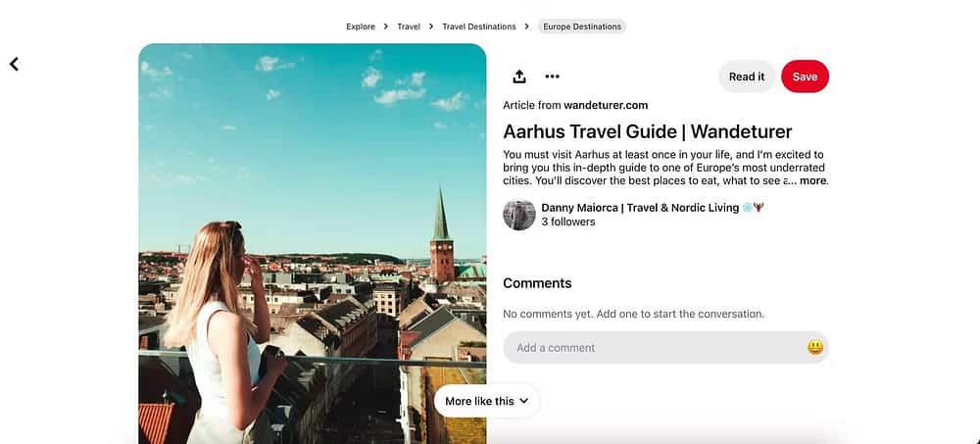The width and height of the screenshot is (980, 444).
Task: Click Danny Maiorca's profile avatar
Action: (x=518, y=215)
